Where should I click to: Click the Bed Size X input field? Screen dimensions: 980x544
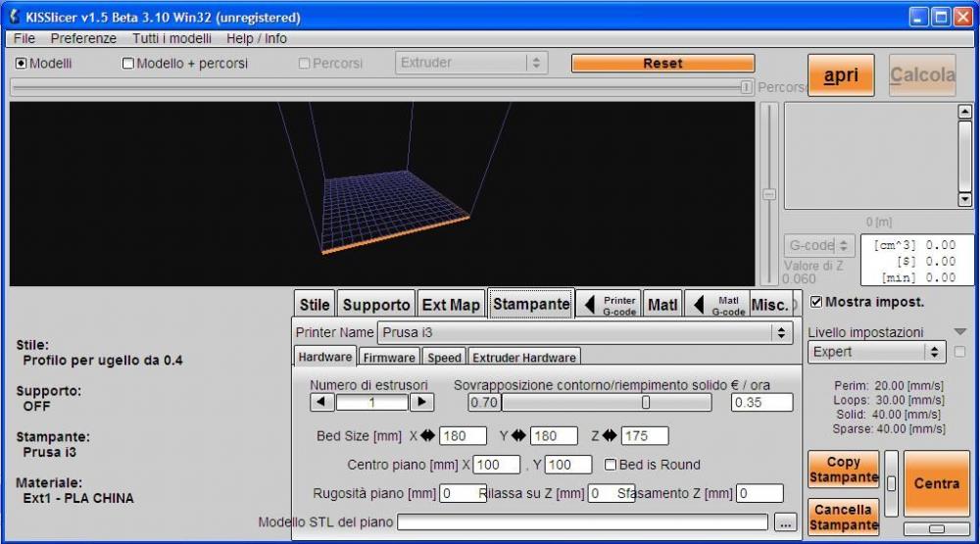point(464,435)
